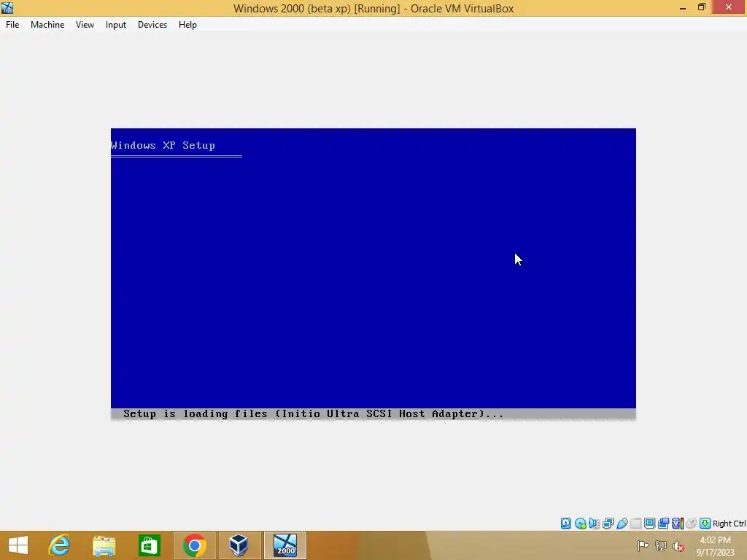Click the VirtualBox window title icon
This screenshot has height=560, width=747.
tap(7, 7)
